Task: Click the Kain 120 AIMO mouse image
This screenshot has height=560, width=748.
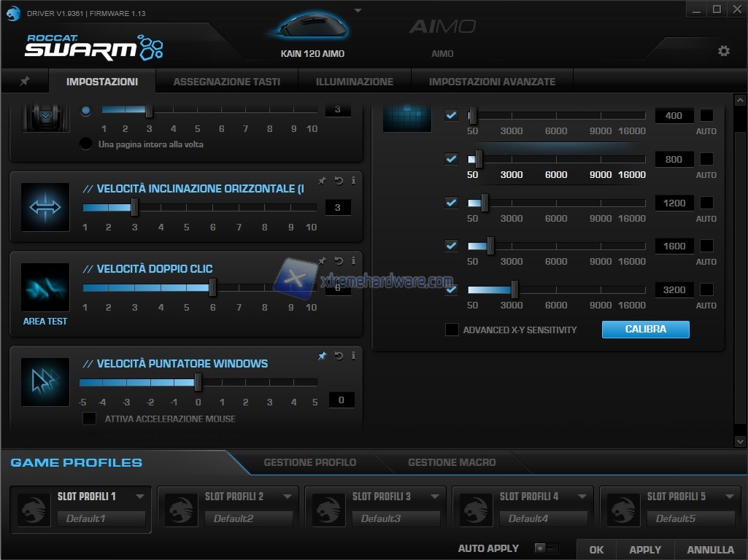Action: pos(312,28)
